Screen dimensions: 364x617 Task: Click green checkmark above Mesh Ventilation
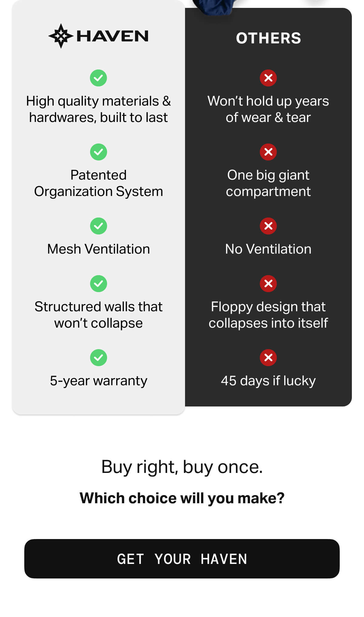(x=98, y=226)
